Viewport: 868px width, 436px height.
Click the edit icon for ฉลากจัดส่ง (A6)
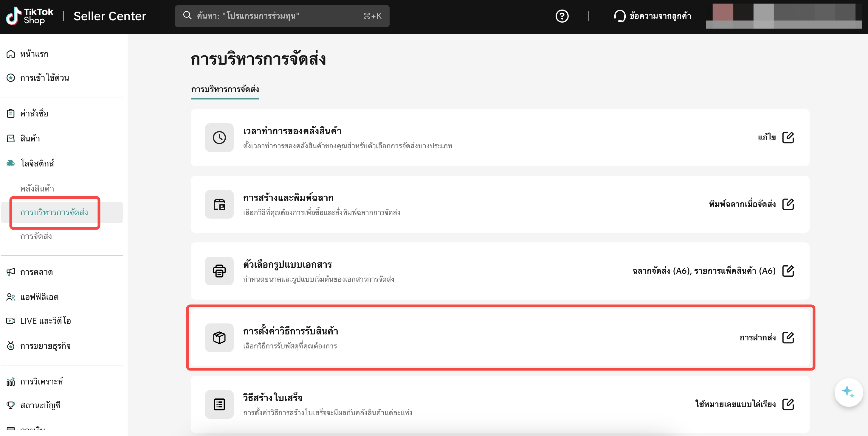(788, 271)
